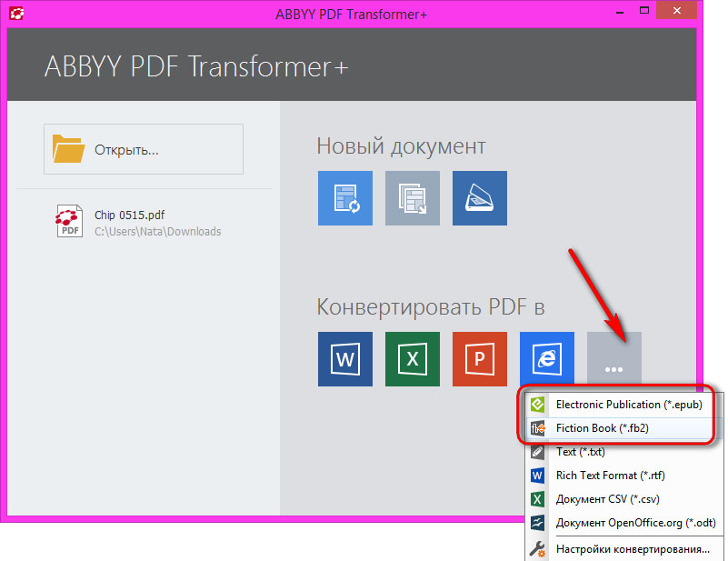Create new document from scanner icon
Image resolution: width=728 pixels, height=561 pixels.
point(480,198)
